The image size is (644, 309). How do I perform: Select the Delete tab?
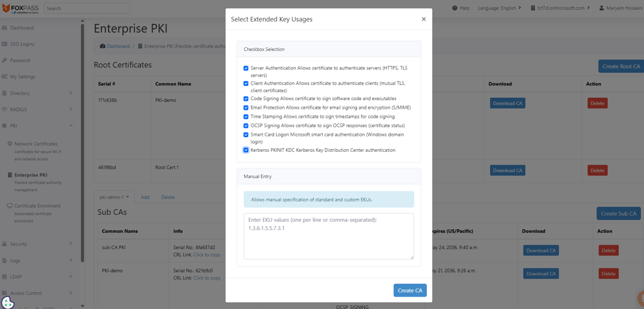coord(167,197)
